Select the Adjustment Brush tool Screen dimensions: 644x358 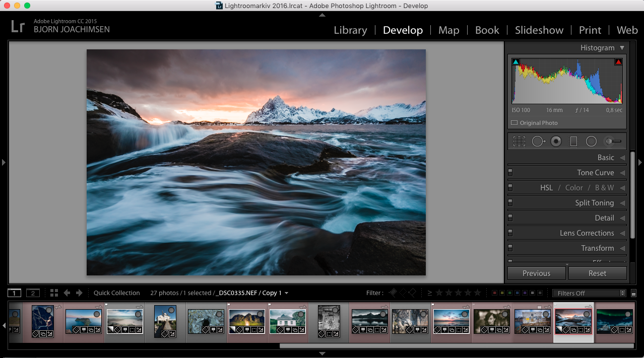(x=612, y=141)
